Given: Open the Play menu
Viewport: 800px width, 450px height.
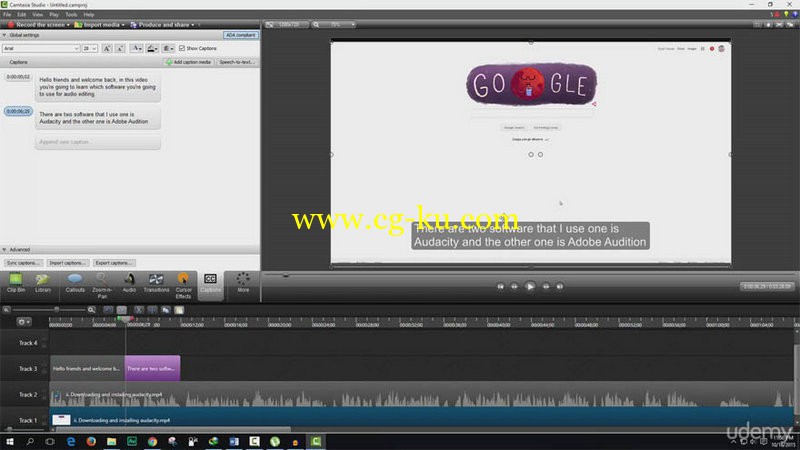Looking at the screenshot, I should [x=54, y=15].
